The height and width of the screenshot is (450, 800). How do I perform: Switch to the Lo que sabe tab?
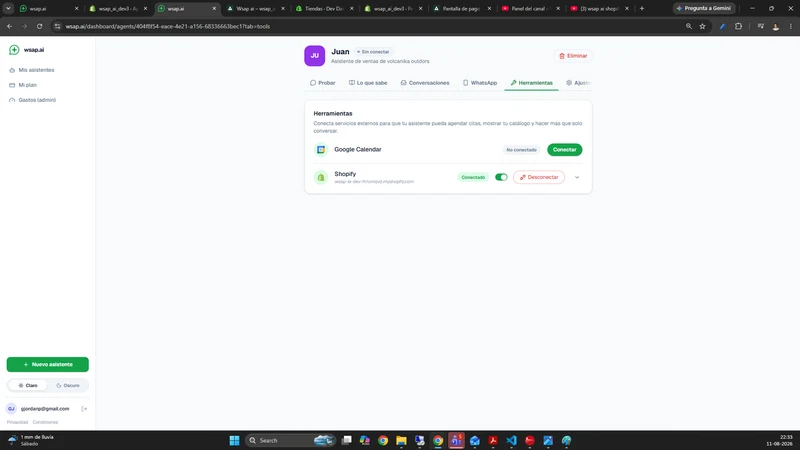[x=368, y=83]
